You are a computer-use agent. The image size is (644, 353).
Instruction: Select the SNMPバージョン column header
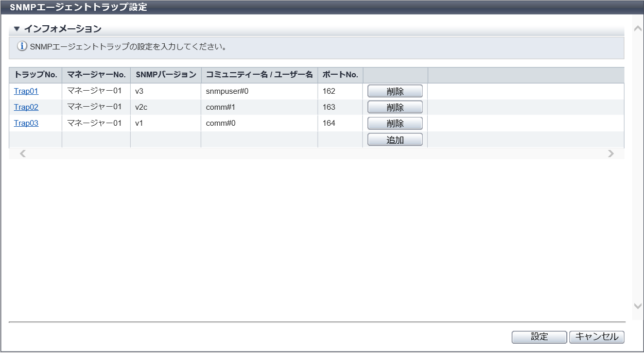coord(166,75)
